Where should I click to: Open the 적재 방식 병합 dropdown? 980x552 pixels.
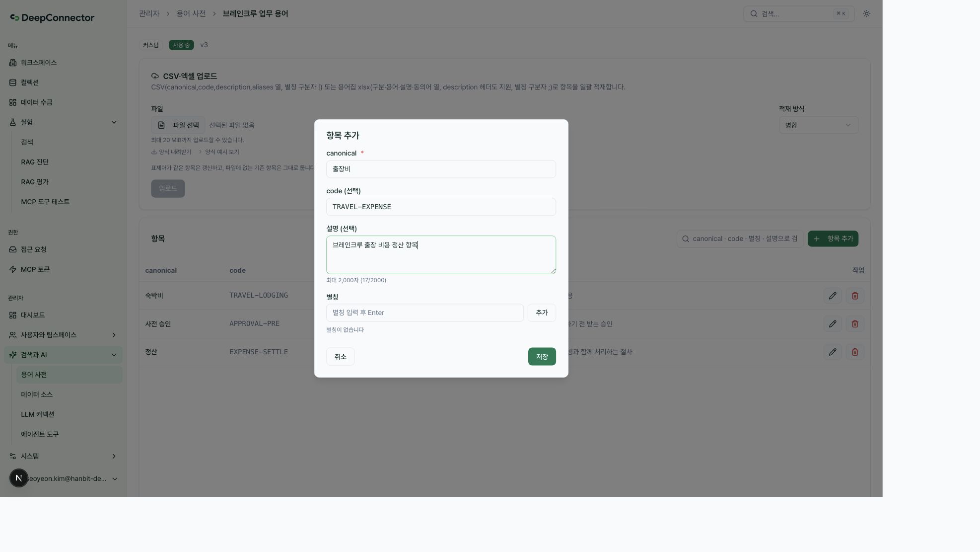[x=818, y=125]
